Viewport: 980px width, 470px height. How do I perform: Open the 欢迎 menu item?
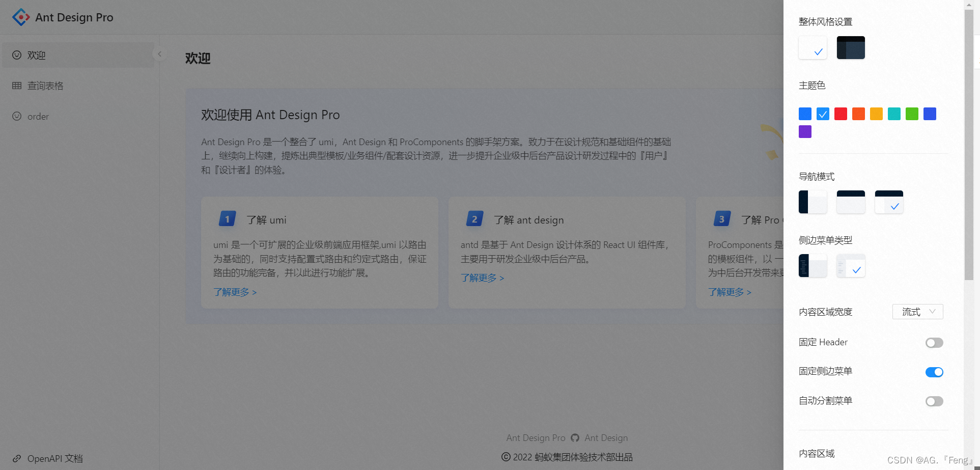tap(78, 55)
